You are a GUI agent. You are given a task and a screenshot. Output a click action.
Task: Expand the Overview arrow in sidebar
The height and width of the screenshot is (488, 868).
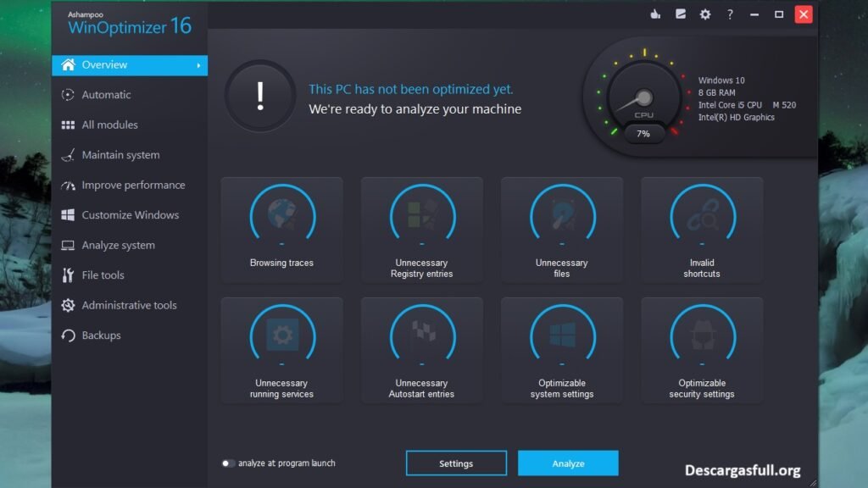[x=198, y=65]
